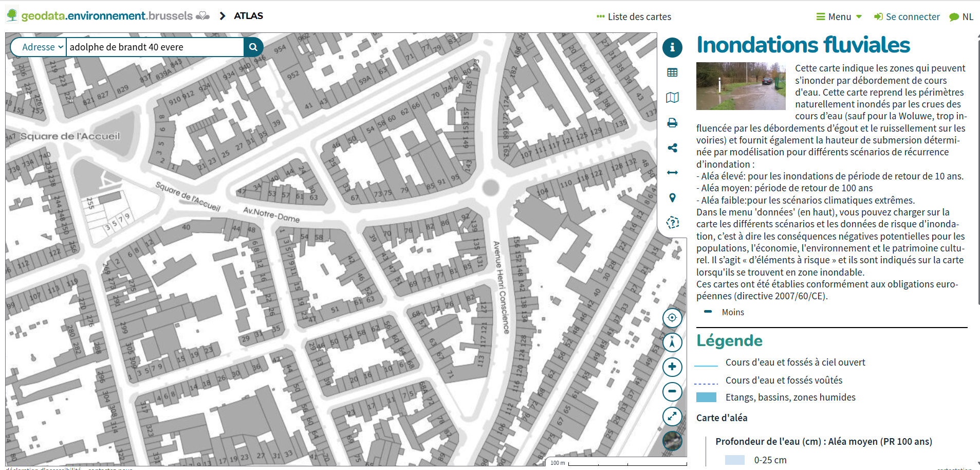Open Liste des cartes

pyautogui.click(x=634, y=17)
